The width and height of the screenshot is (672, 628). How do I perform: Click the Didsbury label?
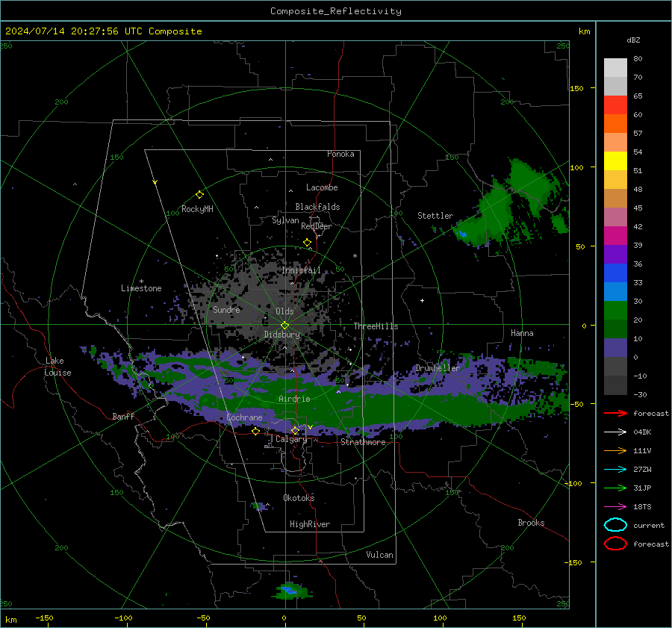tap(282, 335)
